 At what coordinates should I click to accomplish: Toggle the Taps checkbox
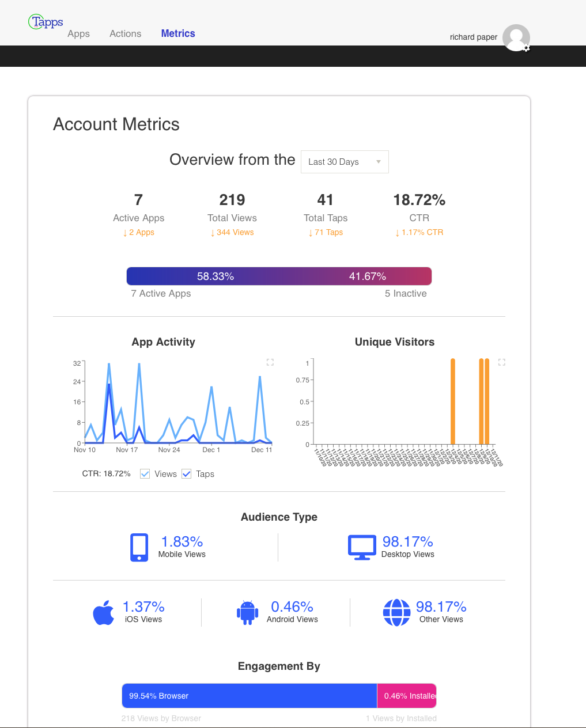coord(187,474)
